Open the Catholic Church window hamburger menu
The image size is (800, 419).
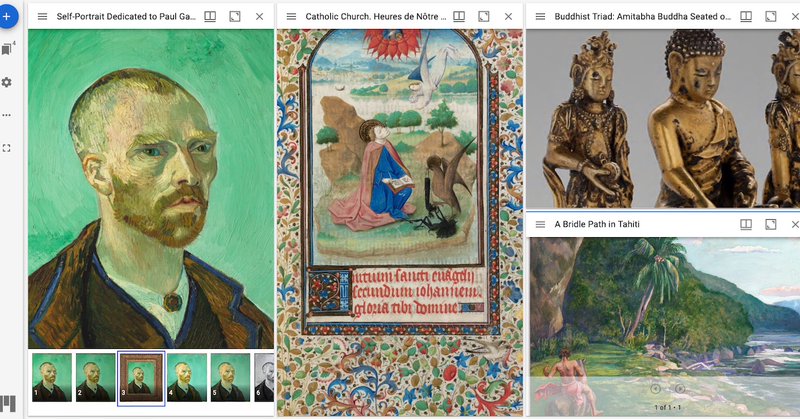click(291, 16)
